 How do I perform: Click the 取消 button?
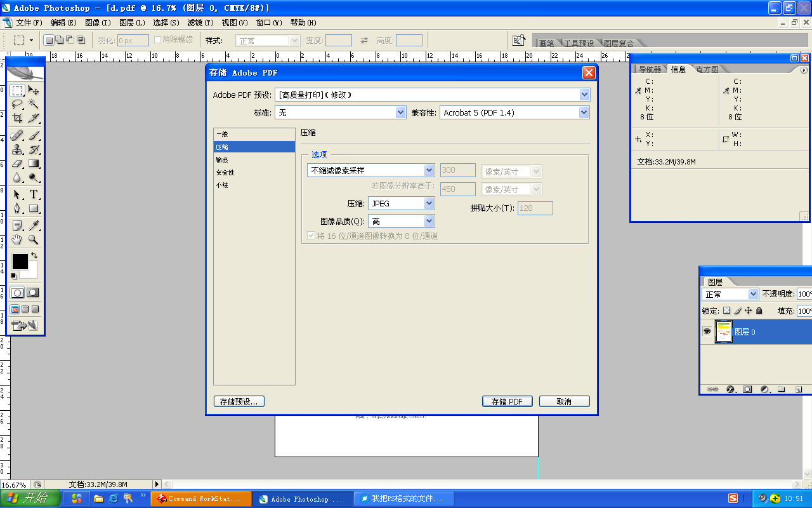564,401
